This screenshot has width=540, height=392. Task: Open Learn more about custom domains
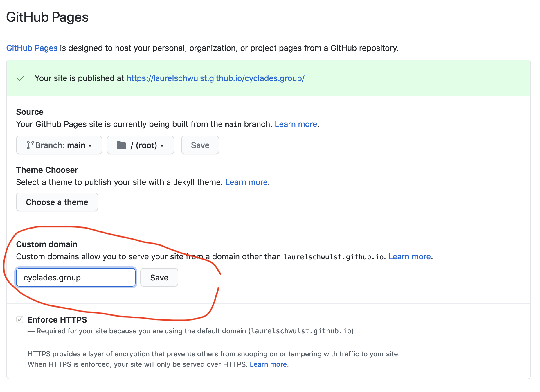click(x=409, y=257)
